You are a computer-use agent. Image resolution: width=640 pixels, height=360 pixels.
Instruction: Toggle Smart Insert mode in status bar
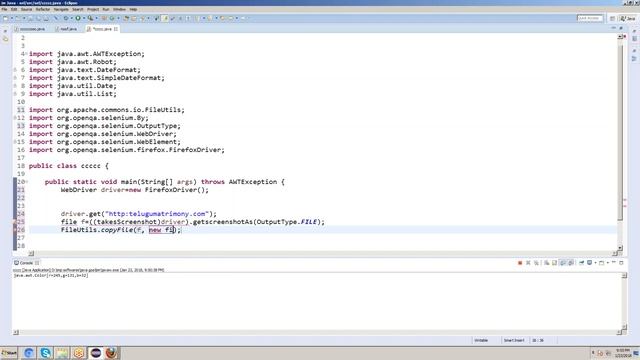point(514,340)
